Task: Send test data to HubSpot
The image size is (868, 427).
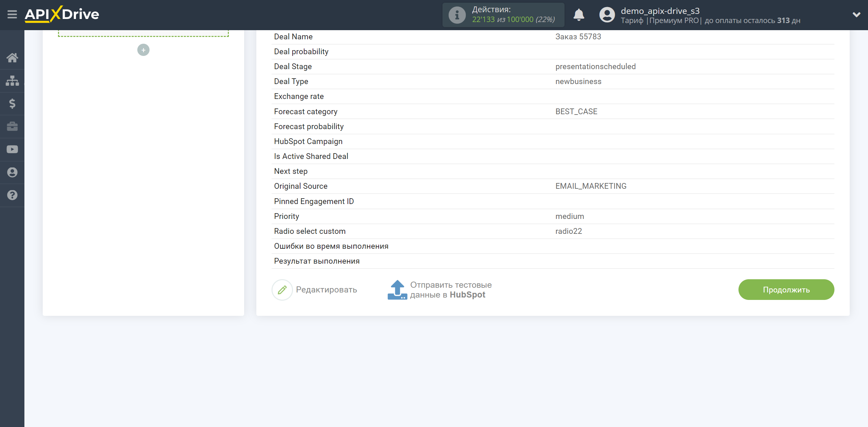Action: click(451, 290)
